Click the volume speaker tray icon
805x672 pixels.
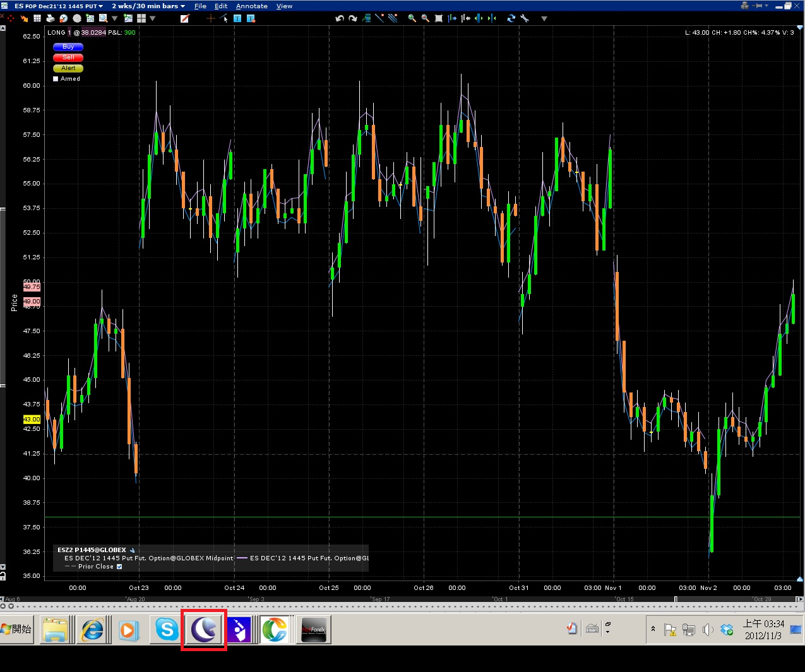click(708, 629)
